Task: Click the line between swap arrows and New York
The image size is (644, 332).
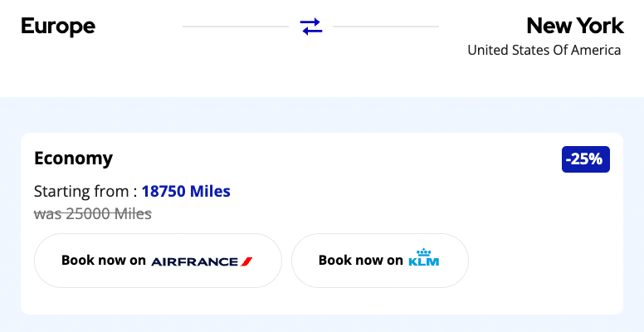Action: point(386,27)
